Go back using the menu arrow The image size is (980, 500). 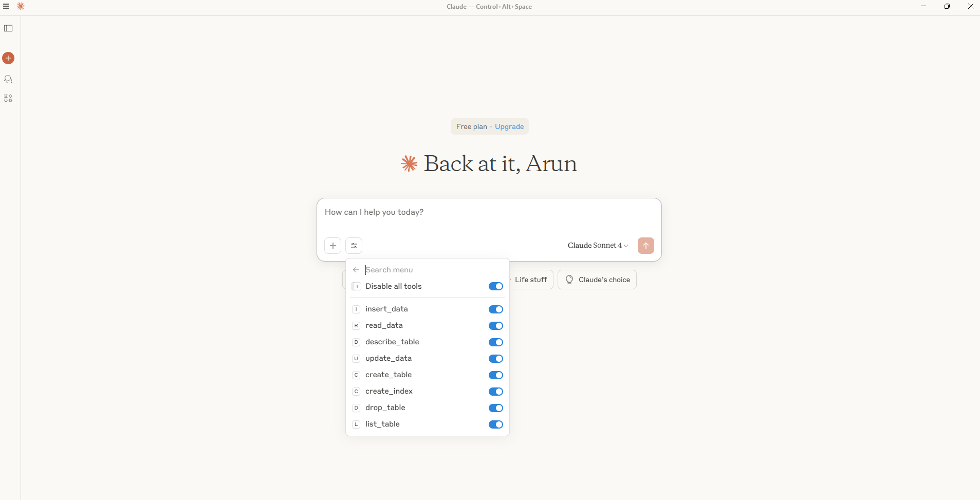(x=356, y=270)
